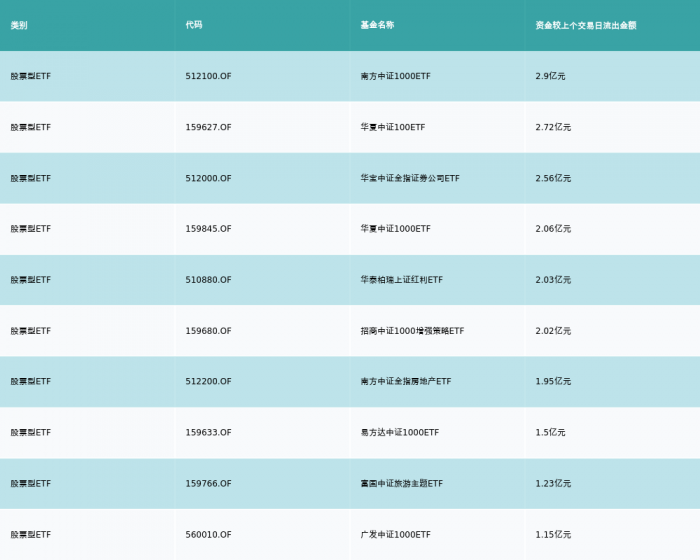Screen dimensions: 700x560
Task: Click the code 512000.OF
Action: (208, 178)
